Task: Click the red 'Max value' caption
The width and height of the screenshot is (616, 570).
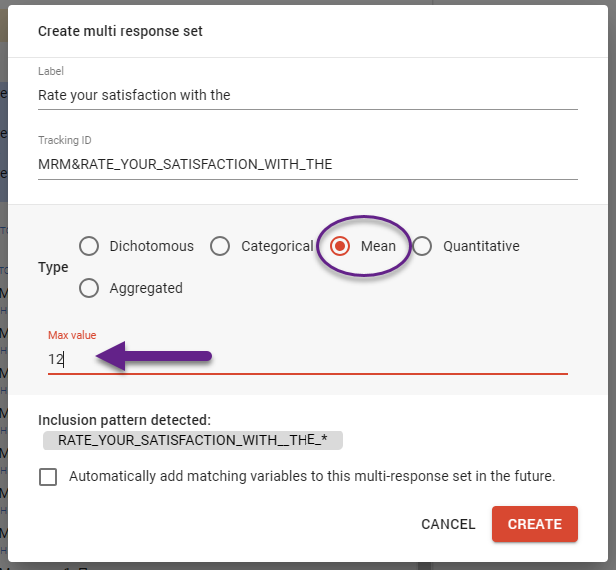Action: pos(72,335)
